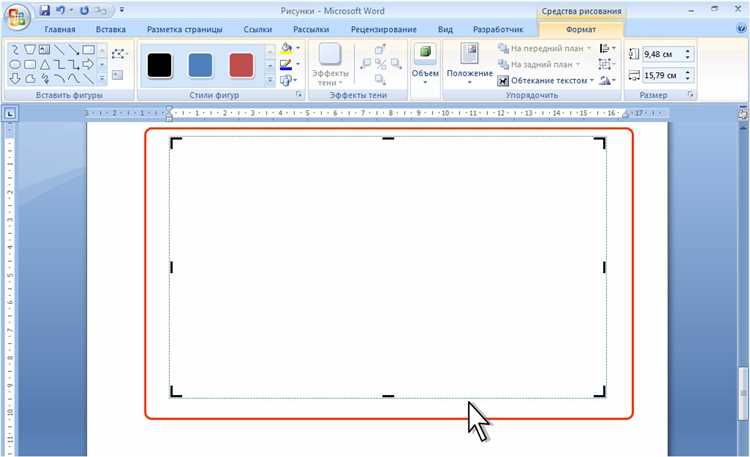The width and height of the screenshot is (750, 457).
Task: Click the shape width field 15,79 см
Action: point(662,75)
